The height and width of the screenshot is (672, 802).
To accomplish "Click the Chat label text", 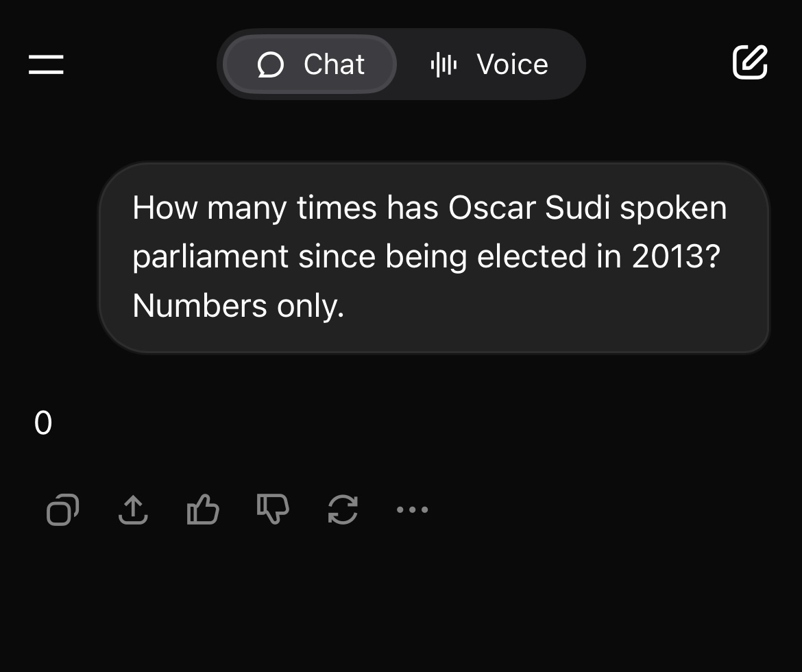I will [334, 64].
